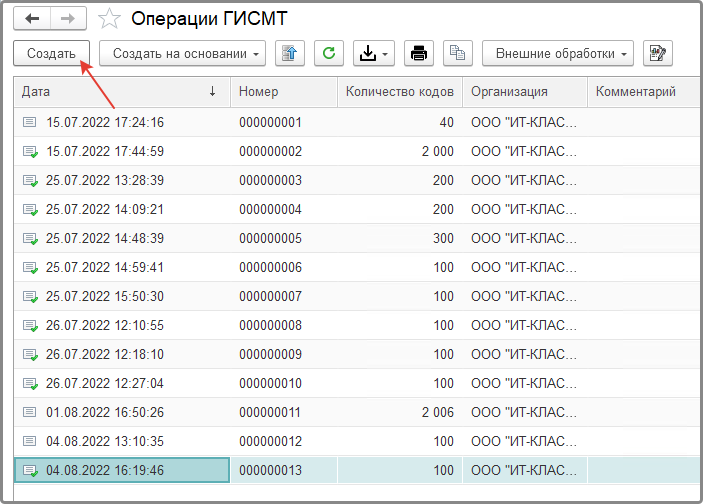Open Создать на основании dropdown
Viewport: 703px width, 504px height.
point(182,53)
